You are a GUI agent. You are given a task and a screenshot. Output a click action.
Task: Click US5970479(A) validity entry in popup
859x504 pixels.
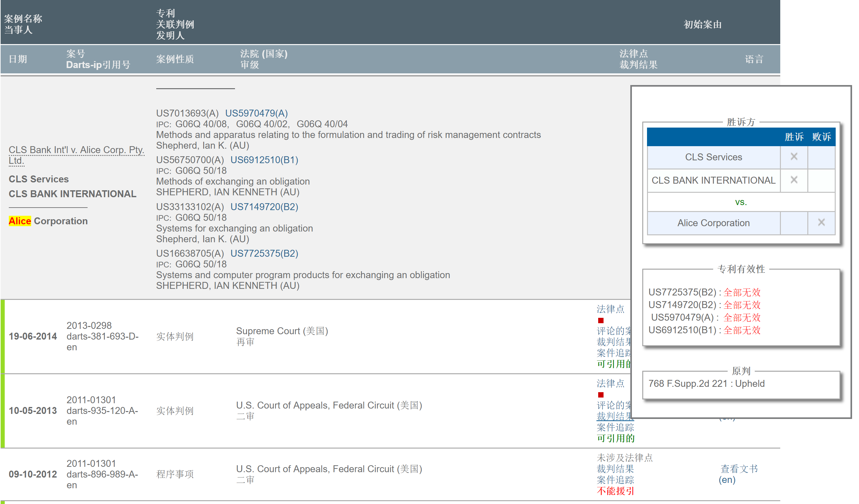706,318
